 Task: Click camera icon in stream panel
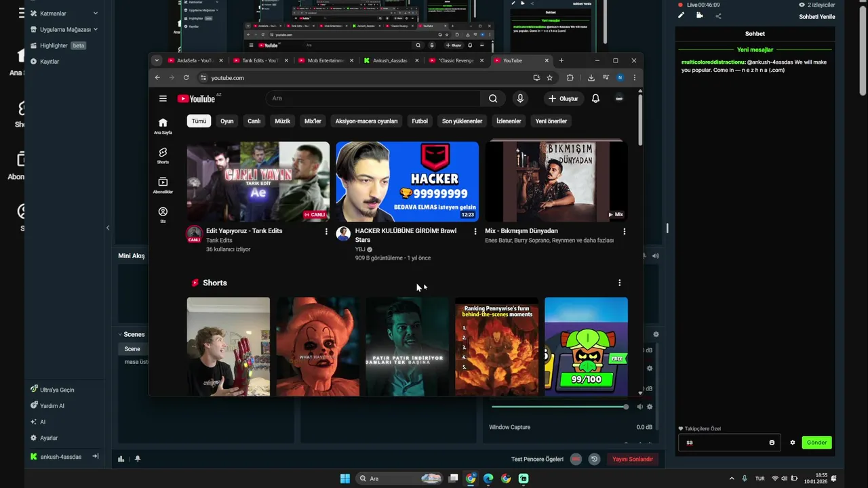coord(700,16)
